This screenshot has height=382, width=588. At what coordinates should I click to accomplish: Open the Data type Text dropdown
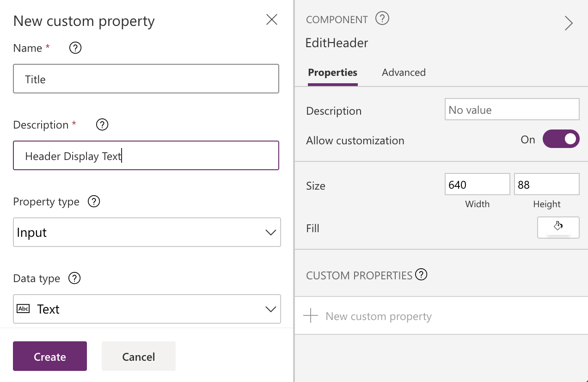[x=147, y=309]
